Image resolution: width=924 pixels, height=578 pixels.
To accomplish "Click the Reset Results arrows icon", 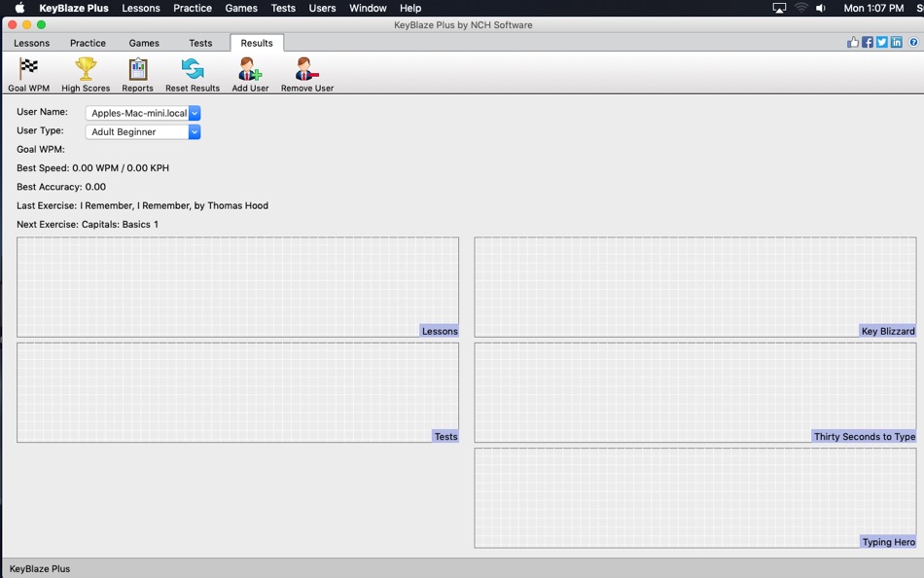I will pyautogui.click(x=193, y=74).
